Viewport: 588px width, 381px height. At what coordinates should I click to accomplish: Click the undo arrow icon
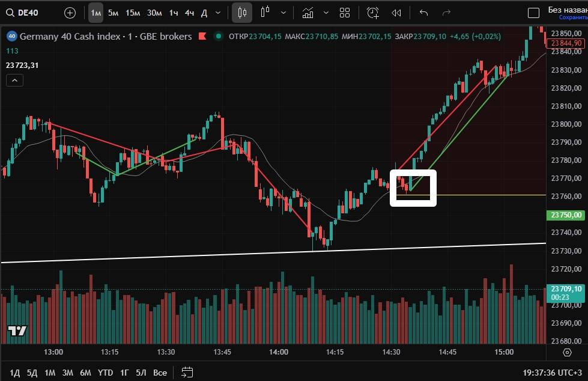pos(423,13)
